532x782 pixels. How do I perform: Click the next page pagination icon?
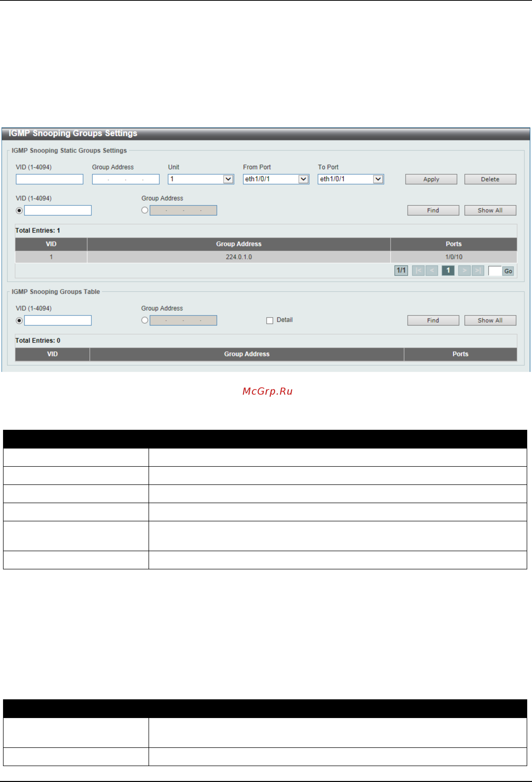point(464,271)
